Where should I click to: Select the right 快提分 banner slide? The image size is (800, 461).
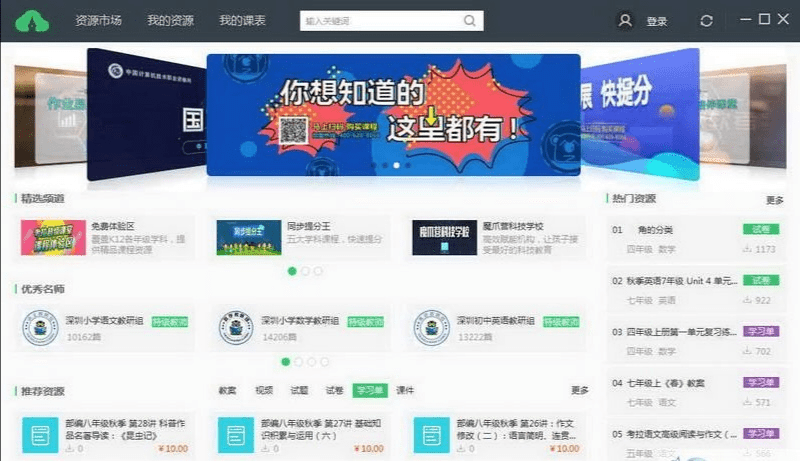click(x=640, y=113)
